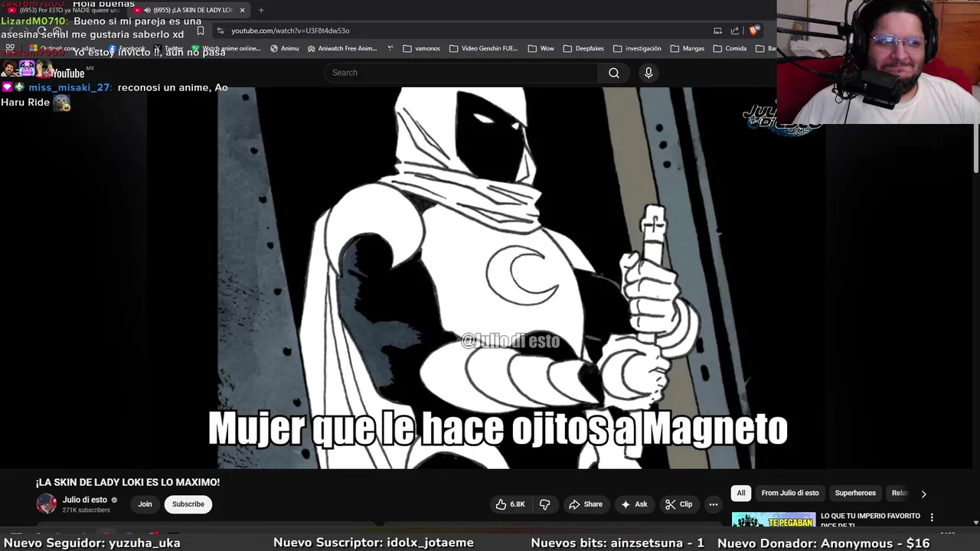980x551 pixels.
Task: Dislike the video with thumbs-down icon
Action: point(545,504)
